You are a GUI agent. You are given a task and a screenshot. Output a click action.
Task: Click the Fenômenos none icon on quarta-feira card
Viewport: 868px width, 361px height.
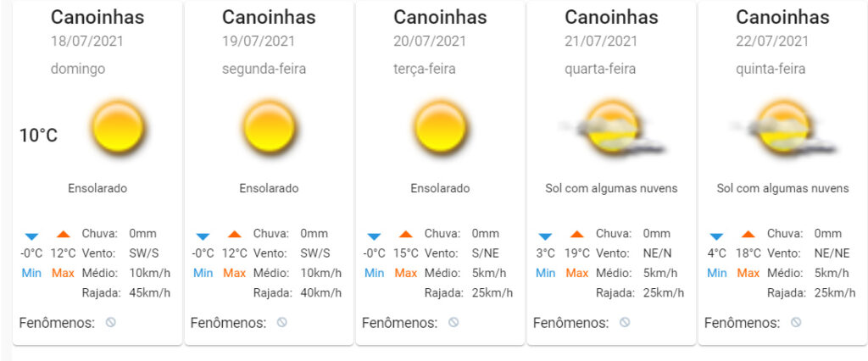point(625,322)
